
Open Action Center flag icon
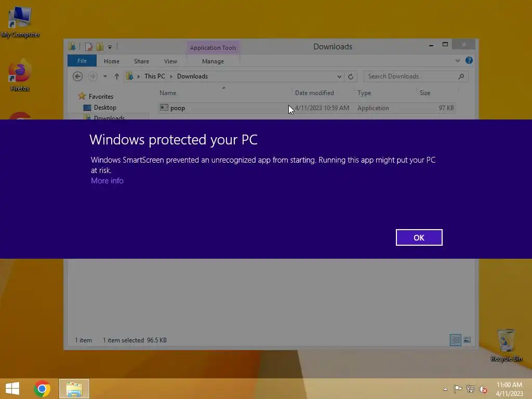point(458,389)
